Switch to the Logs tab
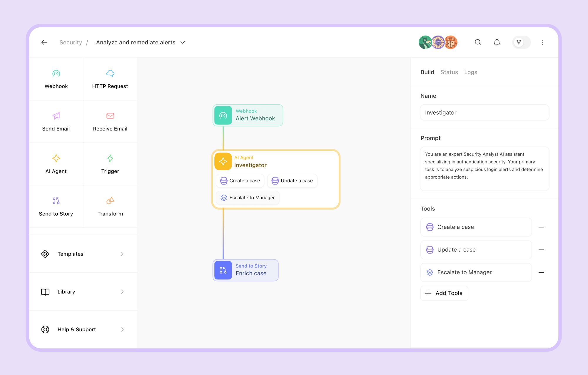This screenshot has height=375, width=588. (x=471, y=72)
